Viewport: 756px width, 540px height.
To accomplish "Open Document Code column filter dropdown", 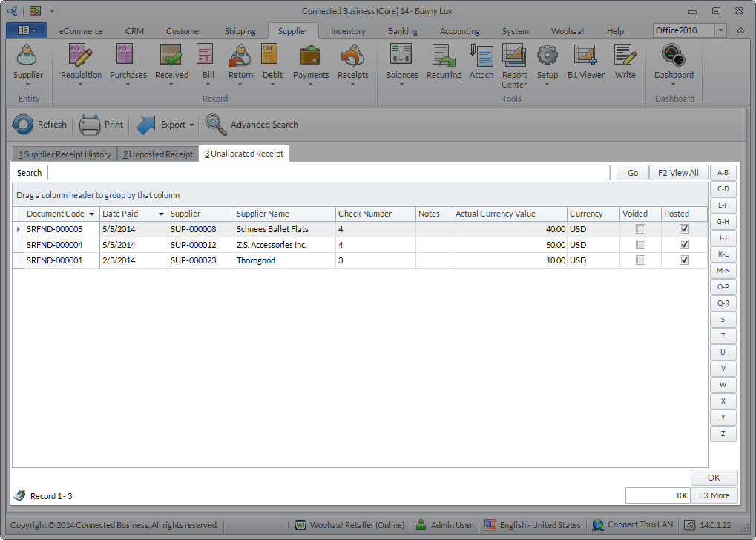I will [91, 214].
